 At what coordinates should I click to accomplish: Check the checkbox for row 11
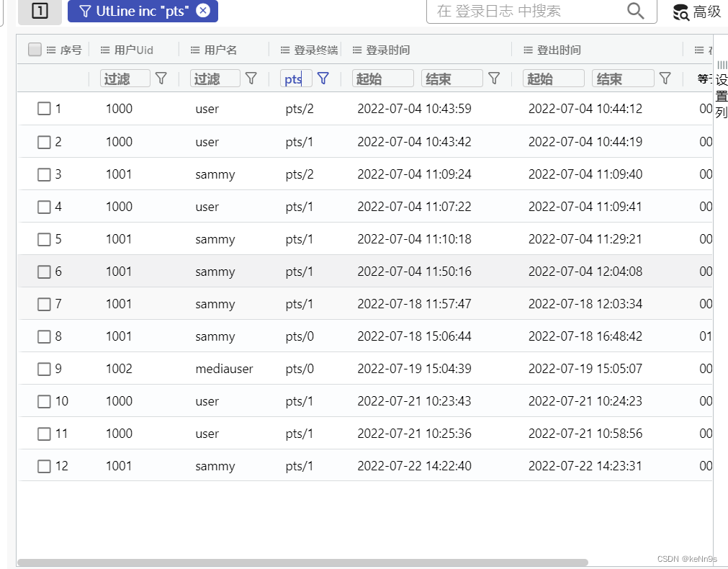(44, 434)
